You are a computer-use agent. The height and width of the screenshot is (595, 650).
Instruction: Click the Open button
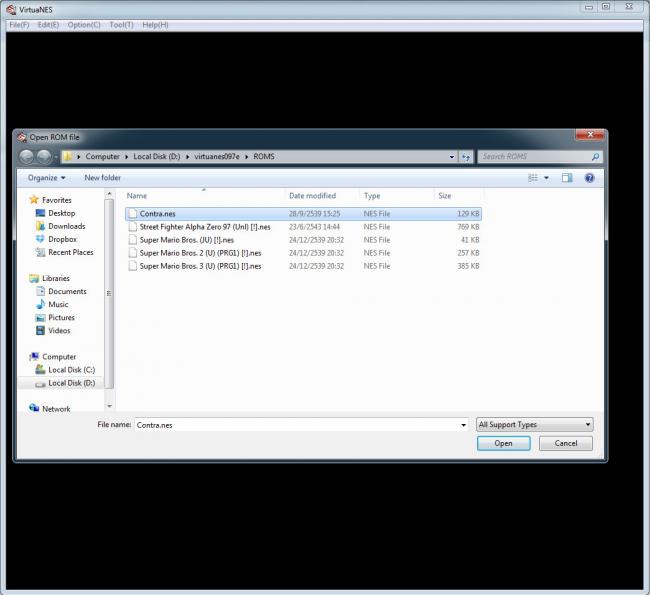click(504, 443)
